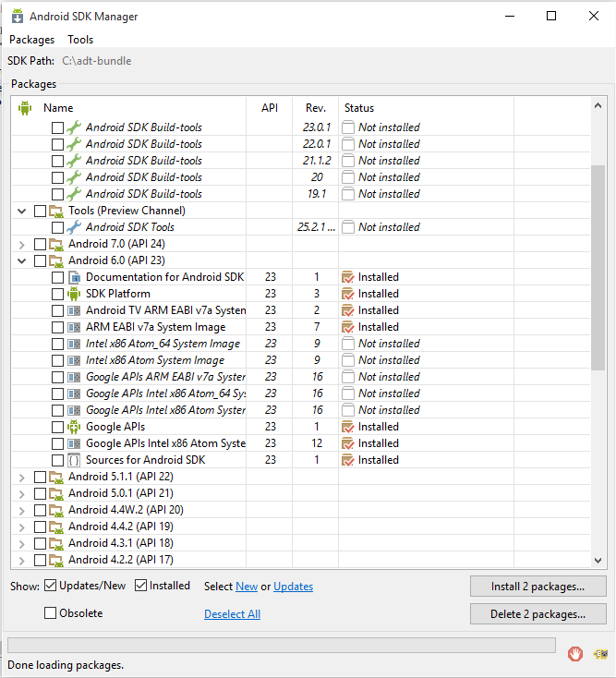
Task: Toggle the Updates/New show checkbox
Action: (51, 586)
